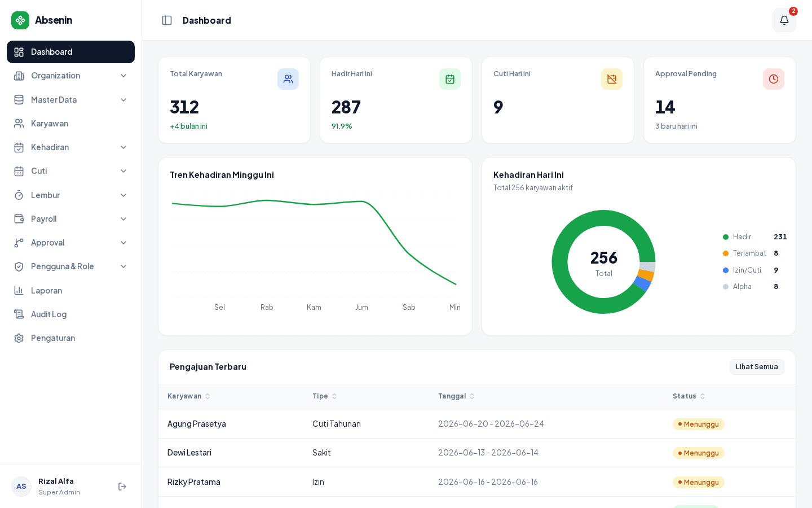Screen dimensions: 812x508
Task: Click the Approval Pending clock icon
Action: 774,79
